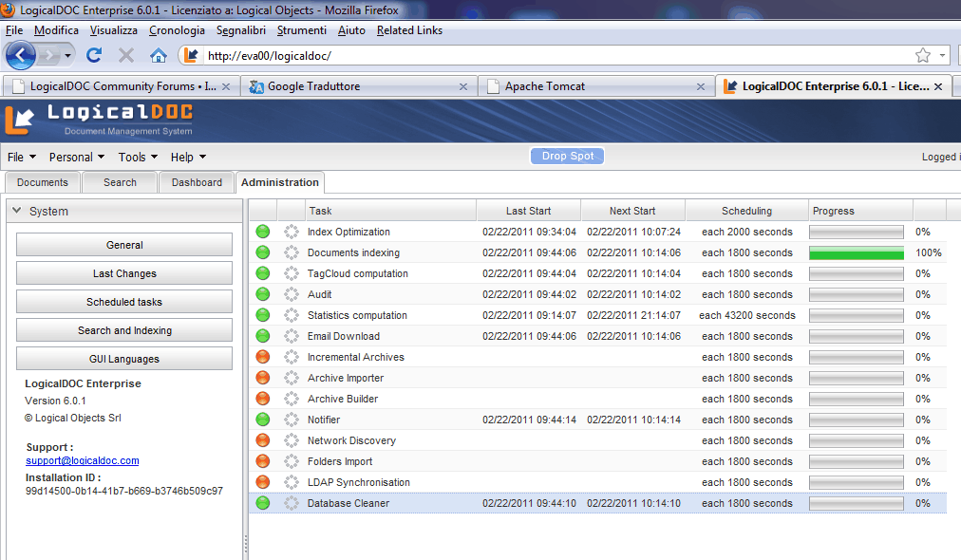Click the Drop Spot button
This screenshot has width=961, height=560.
(568, 157)
